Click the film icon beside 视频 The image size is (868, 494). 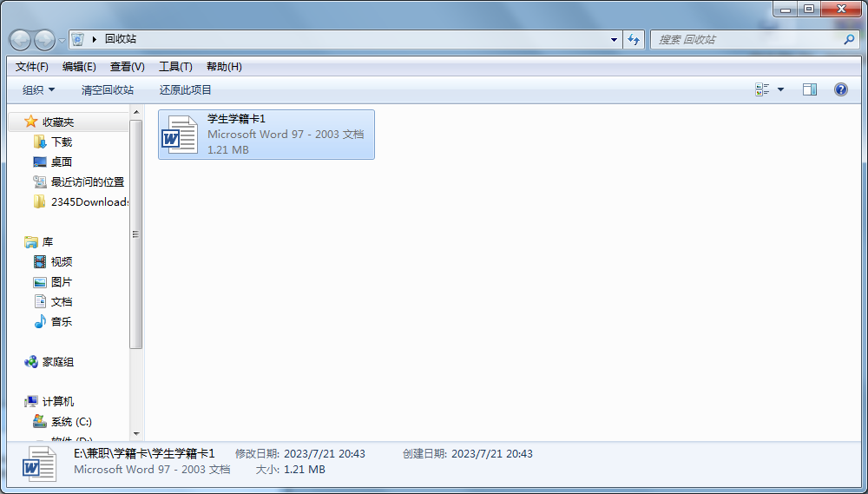pyautogui.click(x=40, y=262)
